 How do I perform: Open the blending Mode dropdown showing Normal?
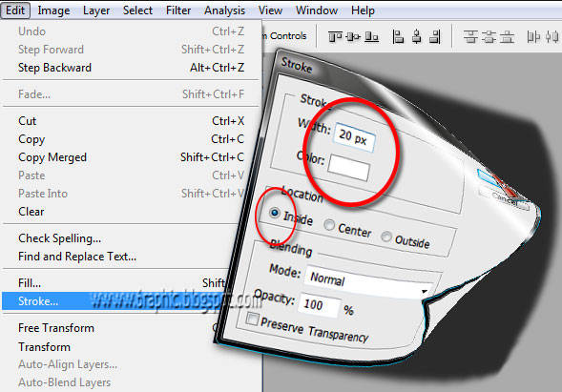pos(368,282)
